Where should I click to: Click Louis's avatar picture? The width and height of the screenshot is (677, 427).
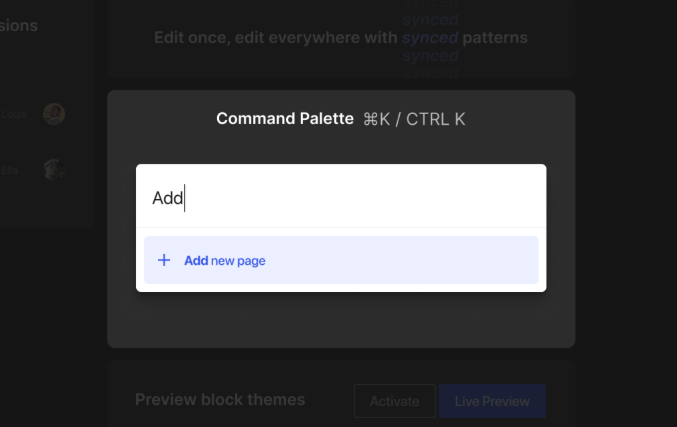point(54,114)
